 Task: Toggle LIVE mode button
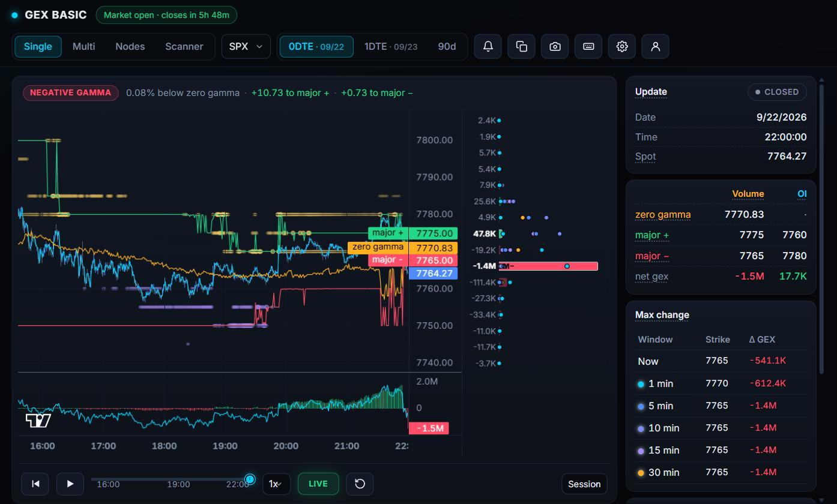click(x=318, y=484)
